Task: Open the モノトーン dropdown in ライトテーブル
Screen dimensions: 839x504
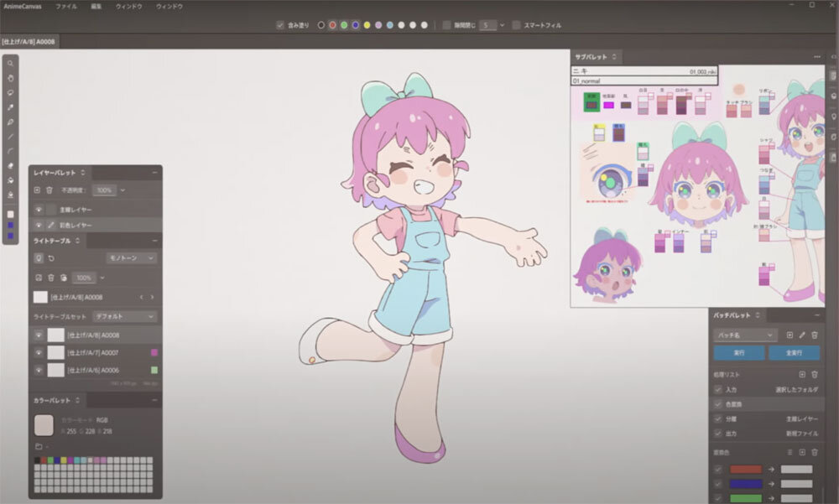Action: (131, 258)
